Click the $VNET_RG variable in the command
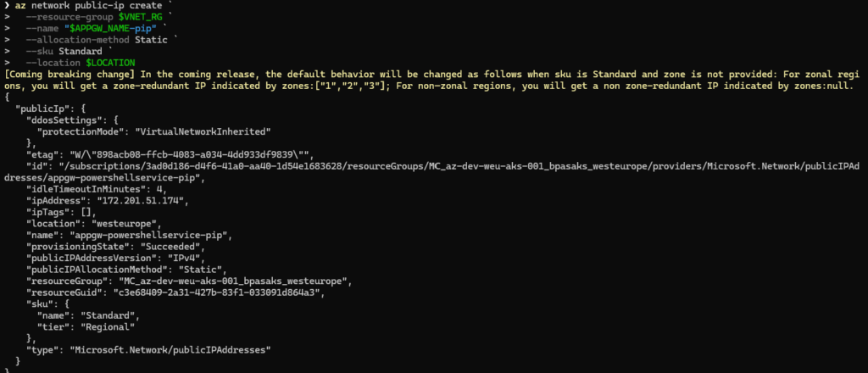The width and height of the screenshot is (868, 373). click(x=141, y=17)
